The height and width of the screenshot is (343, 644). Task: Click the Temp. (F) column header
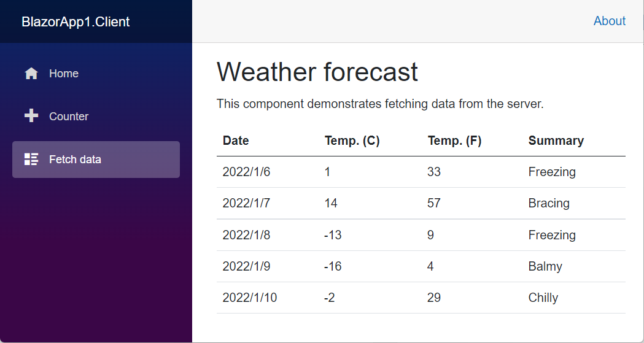tap(454, 141)
